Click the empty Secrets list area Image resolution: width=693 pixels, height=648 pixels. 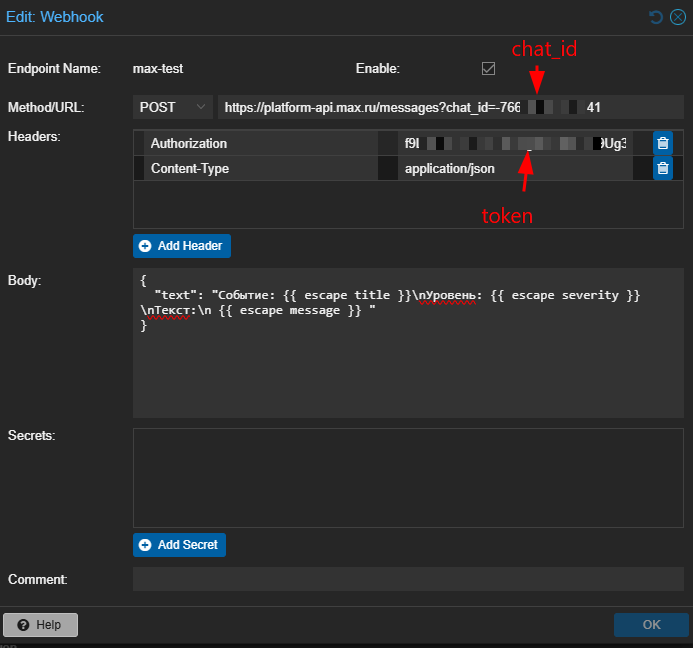click(x=408, y=478)
